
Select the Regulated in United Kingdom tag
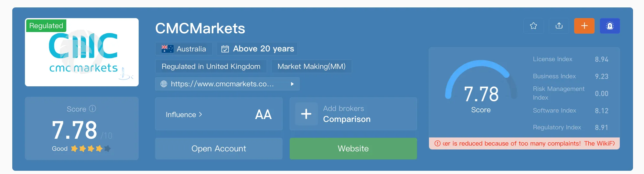(x=211, y=66)
